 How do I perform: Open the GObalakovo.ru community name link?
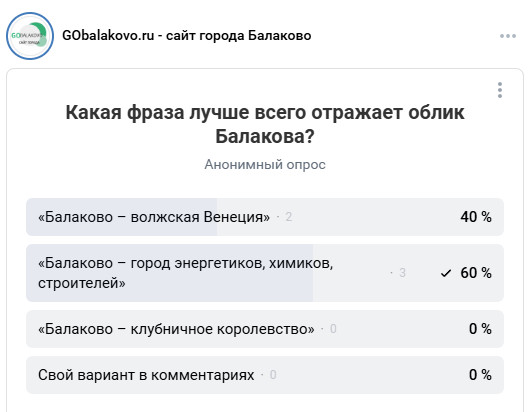(x=187, y=36)
